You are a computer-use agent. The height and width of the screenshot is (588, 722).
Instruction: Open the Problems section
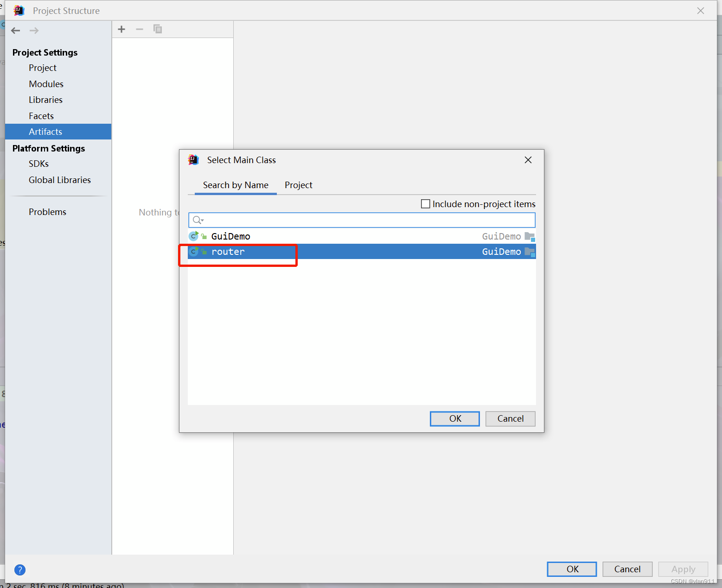[x=47, y=212]
